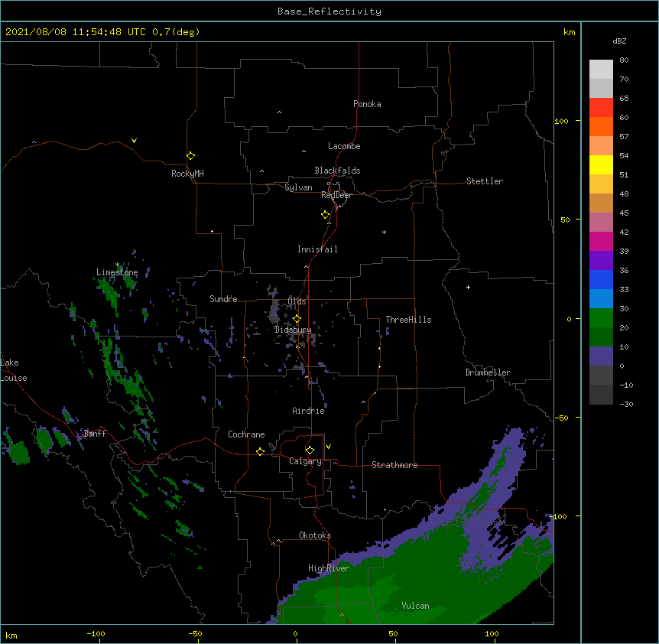Click the Base_Reflectivity title
This screenshot has width=659, height=644.
329,11
